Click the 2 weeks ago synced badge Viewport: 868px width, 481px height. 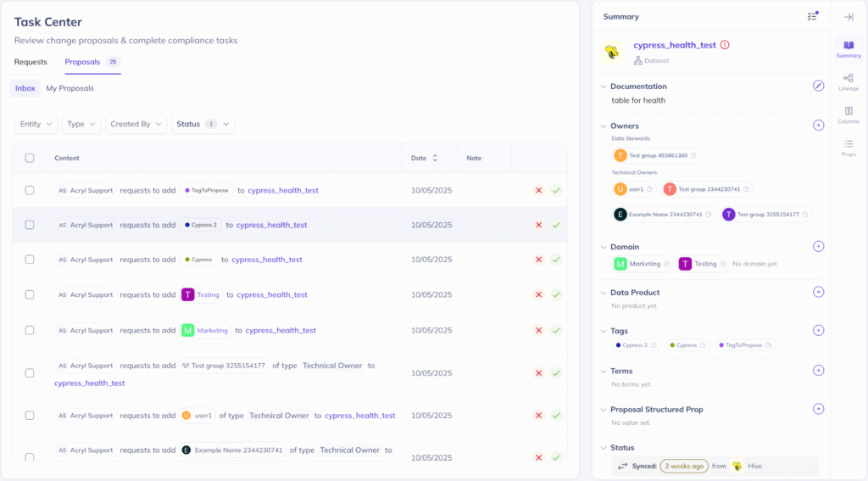(684, 467)
